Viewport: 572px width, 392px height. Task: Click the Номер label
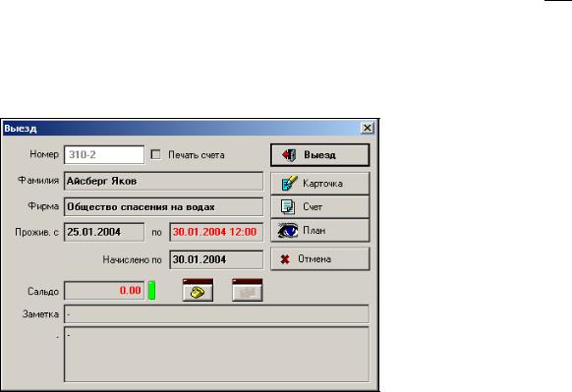pyautogui.click(x=44, y=154)
